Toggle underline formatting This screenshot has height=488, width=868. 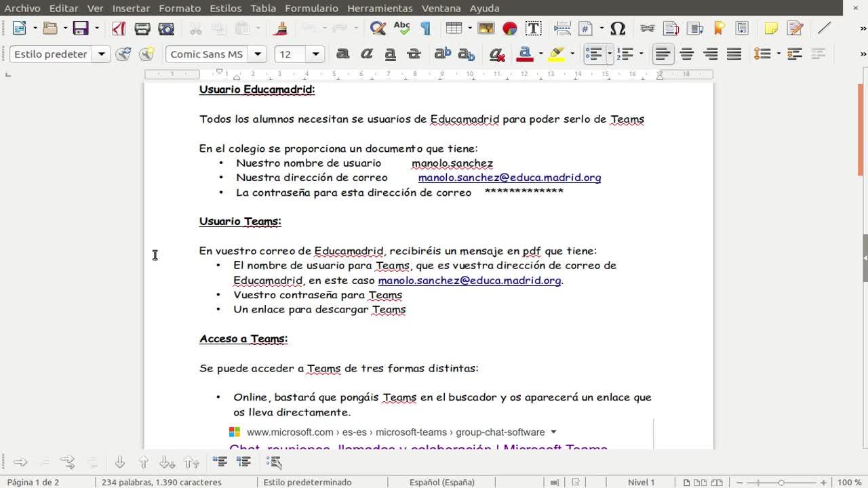pos(390,54)
